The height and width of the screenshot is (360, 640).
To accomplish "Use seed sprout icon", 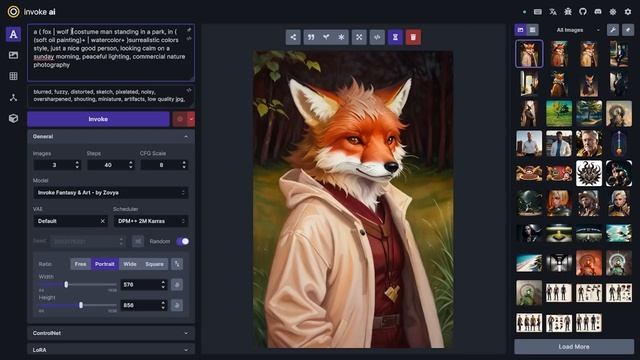I will (x=326, y=37).
